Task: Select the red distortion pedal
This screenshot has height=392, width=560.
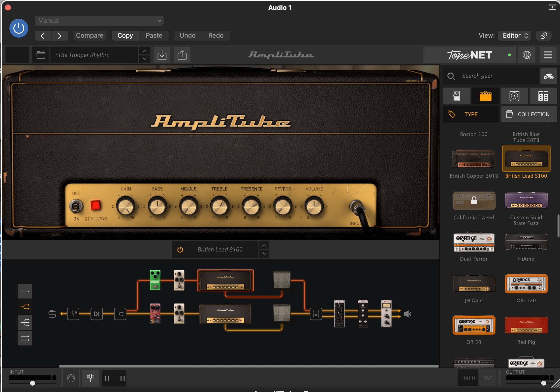Action: (x=155, y=314)
